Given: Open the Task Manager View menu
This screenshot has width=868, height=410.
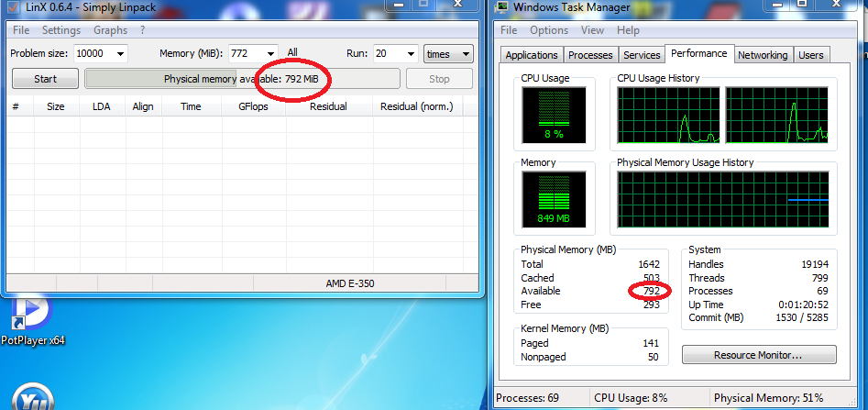Looking at the screenshot, I should click(592, 30).
